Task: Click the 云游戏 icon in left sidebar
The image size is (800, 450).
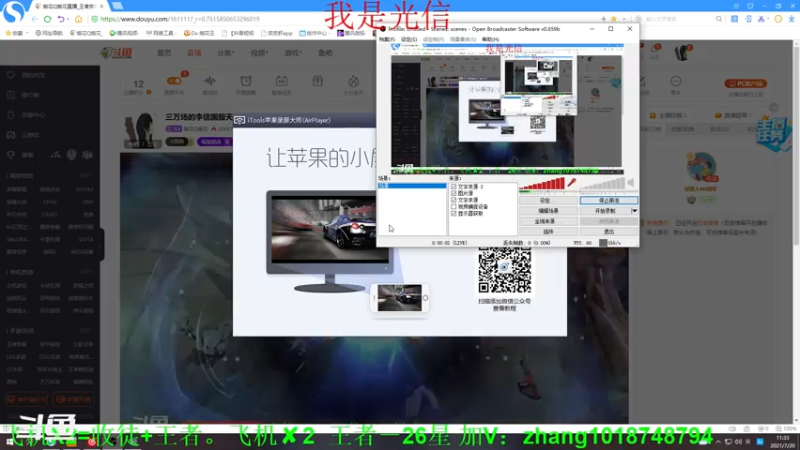Action: tap(11, 135)
